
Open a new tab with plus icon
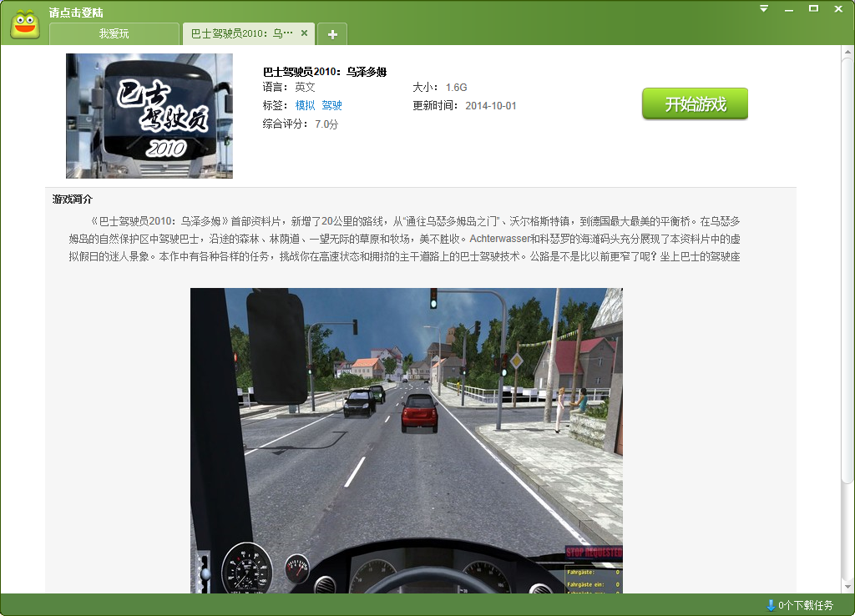click(332, 34)
